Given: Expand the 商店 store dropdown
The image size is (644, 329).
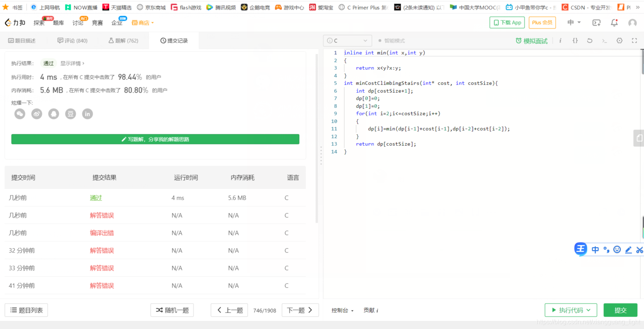Looking at the screenshot, I should point(143,23).
